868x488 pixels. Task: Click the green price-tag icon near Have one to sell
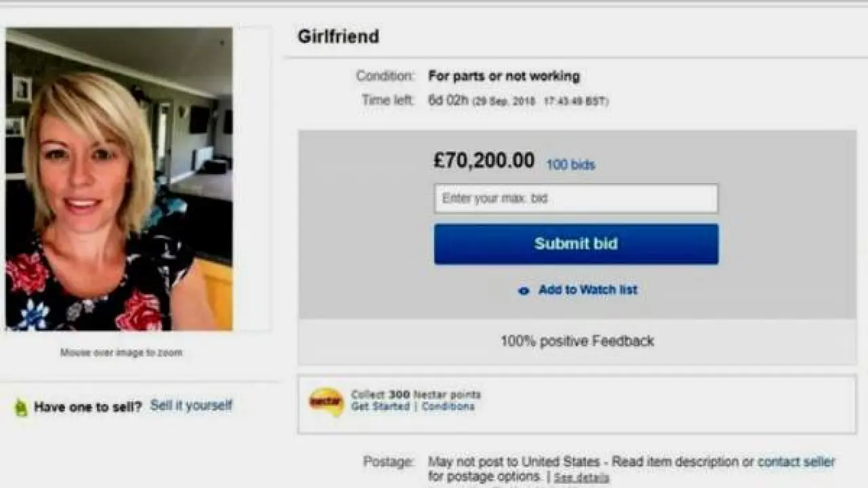tap(22, 407)
